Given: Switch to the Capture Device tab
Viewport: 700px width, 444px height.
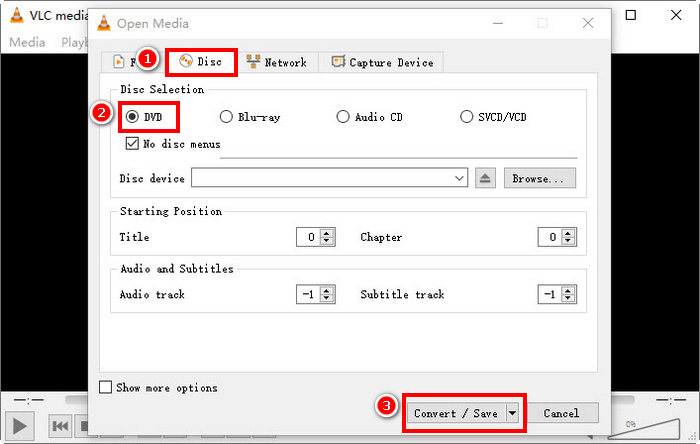Looking at the screenshot, I should [381, 62].
